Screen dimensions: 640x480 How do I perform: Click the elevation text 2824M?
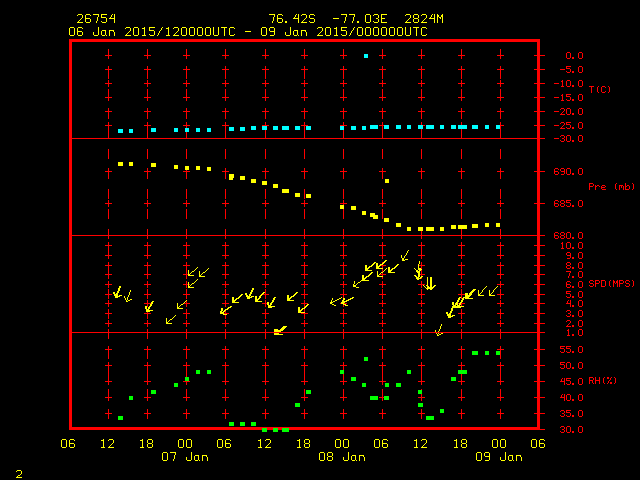point(424,19)
